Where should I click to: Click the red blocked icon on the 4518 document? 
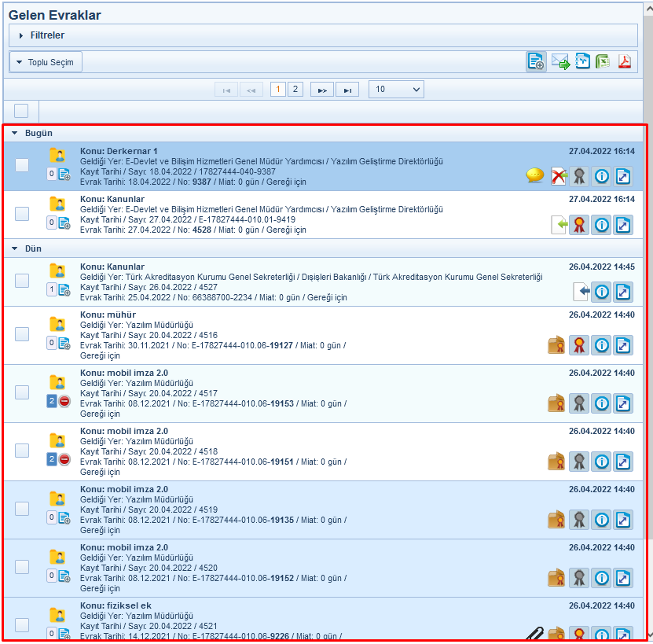coord(64,459)
